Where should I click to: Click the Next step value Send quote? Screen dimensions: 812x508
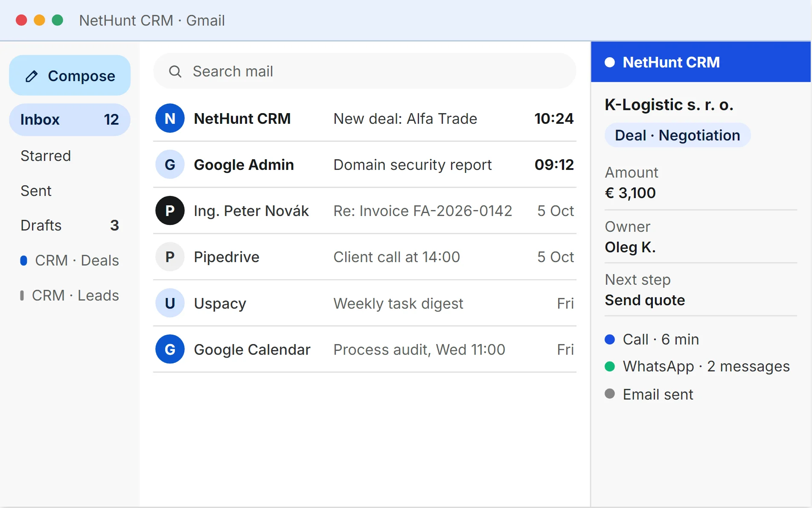[x=645, y=300]
